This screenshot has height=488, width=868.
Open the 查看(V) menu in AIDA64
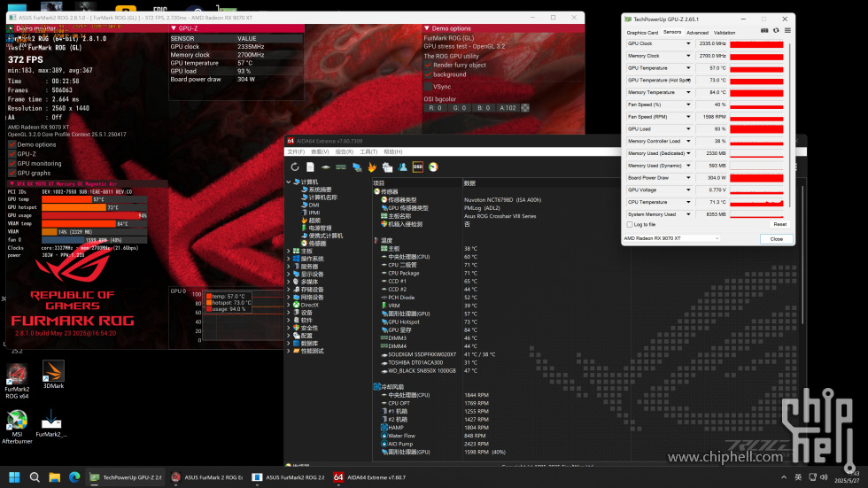point(320,151)
